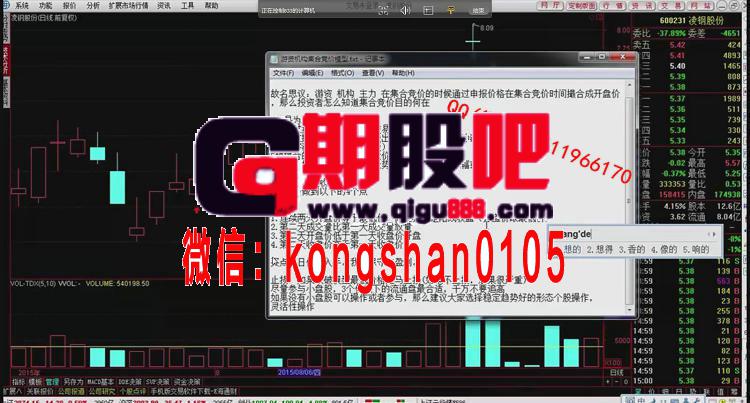Open Notepad 格式(O) menu
This screenshot has height=403, width=750.
(342, 73)
